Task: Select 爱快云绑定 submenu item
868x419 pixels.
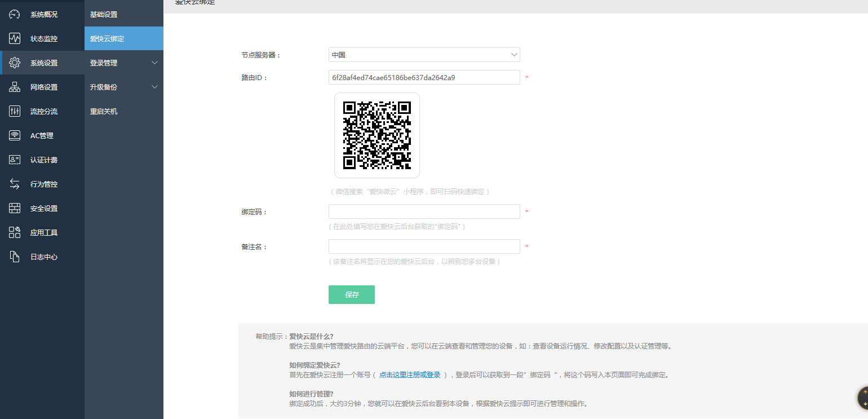Action: click(124, 39)
